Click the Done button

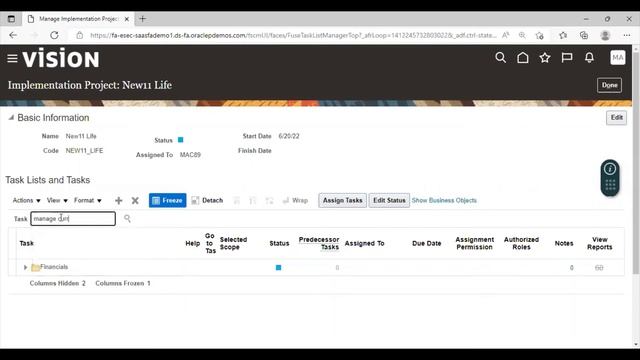pyautogui.click(x=609, y=85)
